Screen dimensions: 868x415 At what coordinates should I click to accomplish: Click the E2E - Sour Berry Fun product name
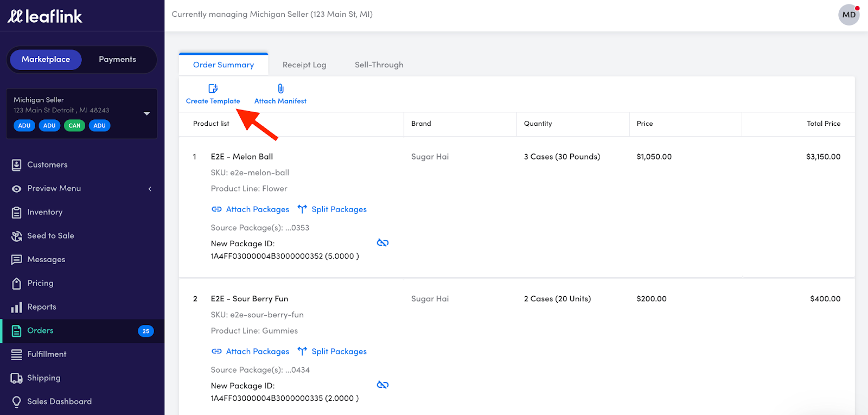(250, 299)
